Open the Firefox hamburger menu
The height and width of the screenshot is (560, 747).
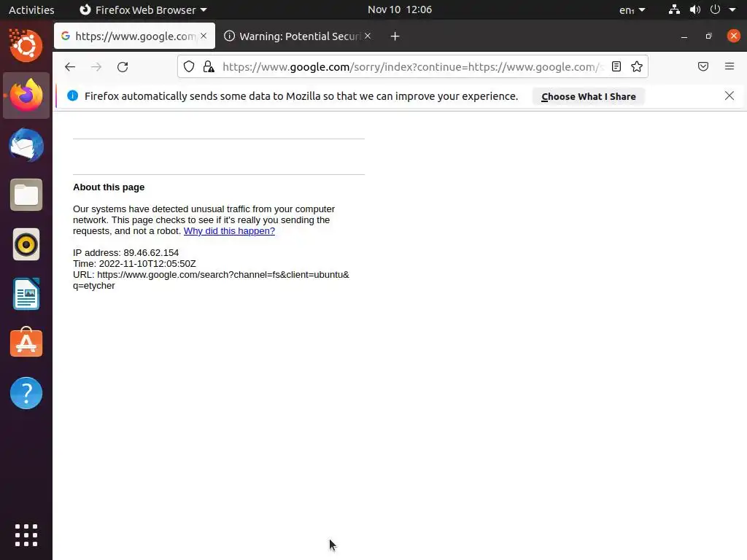(x=729, y=66)
